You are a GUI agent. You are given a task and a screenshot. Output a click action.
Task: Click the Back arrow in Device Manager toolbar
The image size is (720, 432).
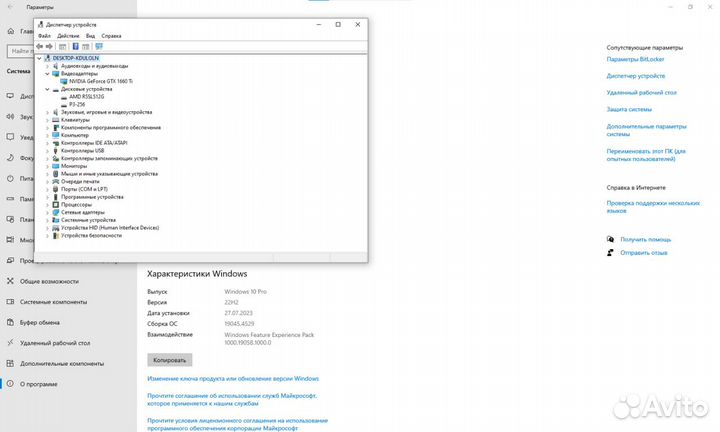point(40,46)
